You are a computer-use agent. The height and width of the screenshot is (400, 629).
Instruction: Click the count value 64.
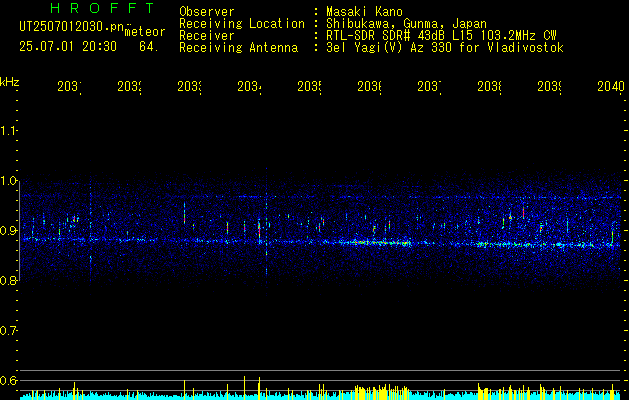pyautogui.click(x=148, y=47)
